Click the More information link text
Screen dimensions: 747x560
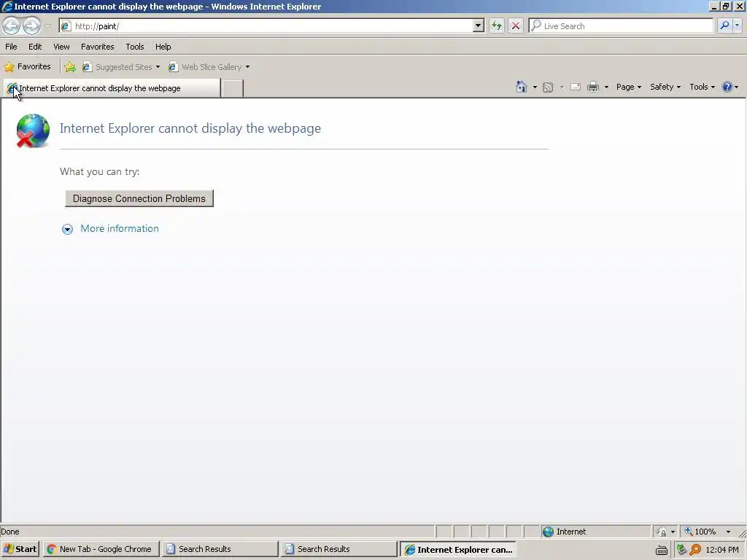coord(120,228)
